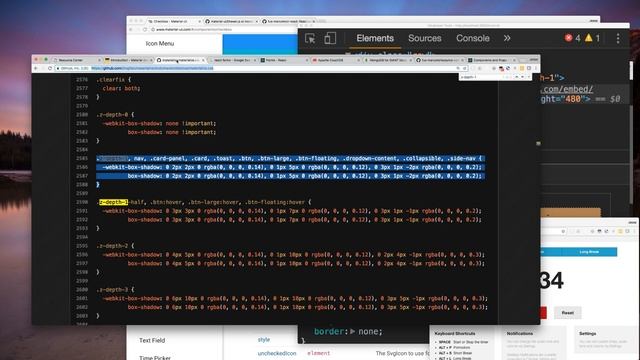
Task: Click the .clearfix selector line in the code
Action: pos(113,80)
